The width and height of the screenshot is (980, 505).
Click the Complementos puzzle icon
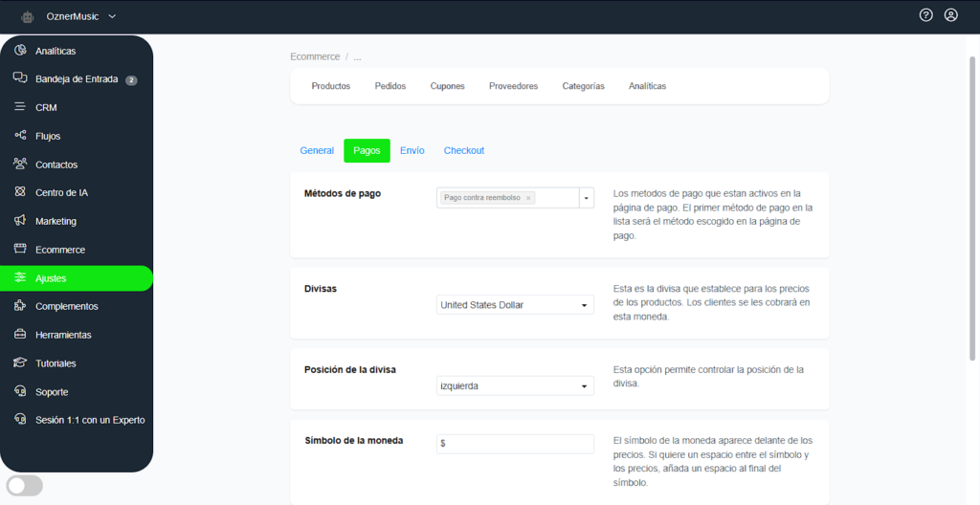click(x=20, y=306)
